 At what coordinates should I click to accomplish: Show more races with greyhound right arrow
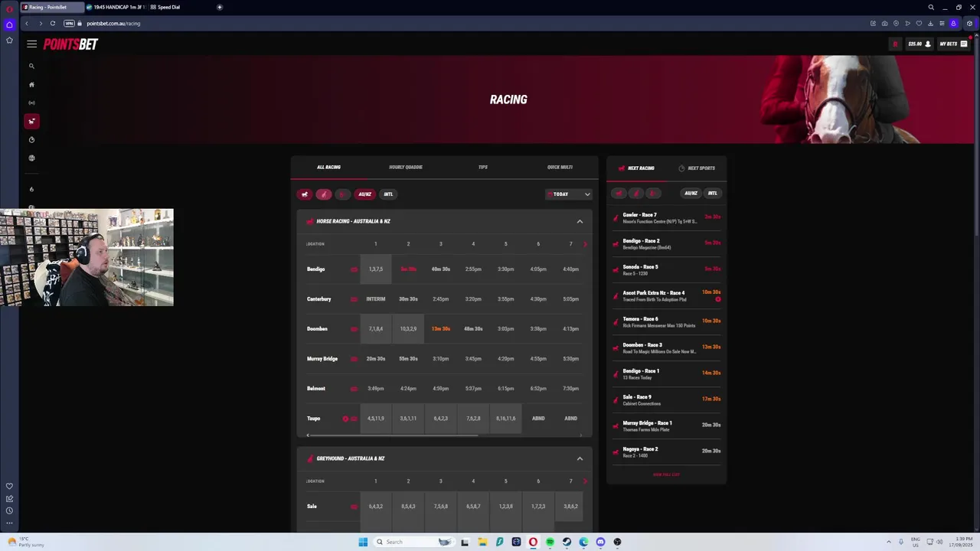[x=585, y=481]
